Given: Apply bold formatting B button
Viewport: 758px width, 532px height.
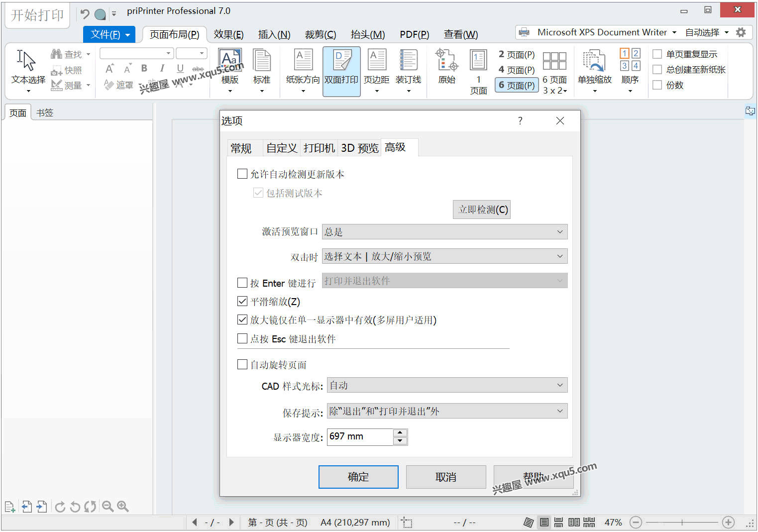Looking at the screenshot, I should point(144,68).
